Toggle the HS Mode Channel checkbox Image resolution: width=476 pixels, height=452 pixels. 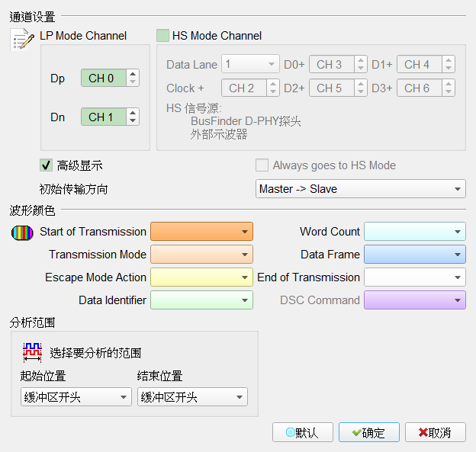point(162,36)
